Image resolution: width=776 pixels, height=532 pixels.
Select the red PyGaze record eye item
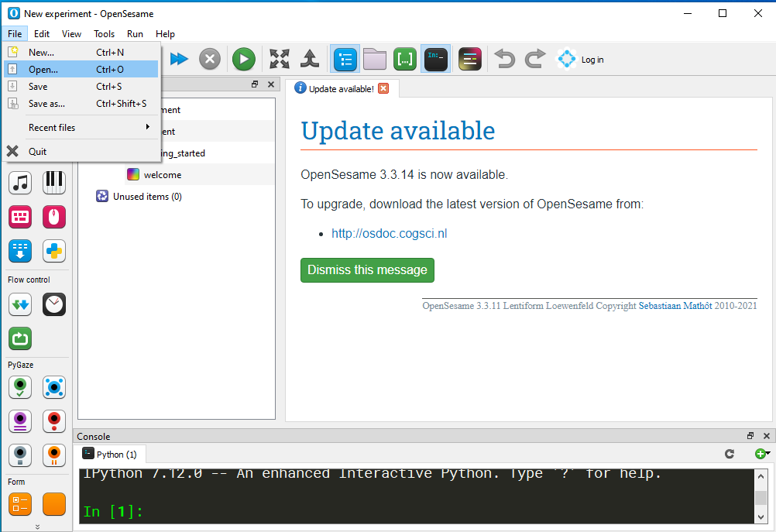pos(54,421)
